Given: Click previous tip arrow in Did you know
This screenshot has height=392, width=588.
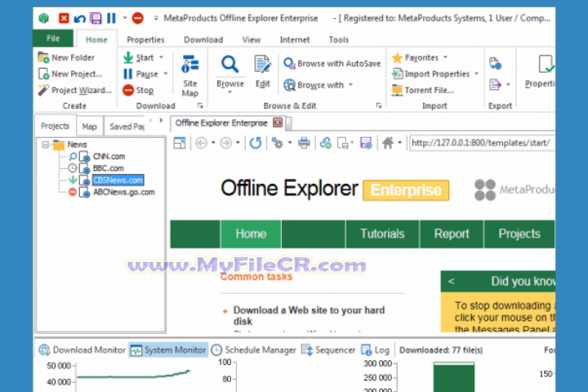Looking at the screenshot, I should (x=451, y=281).
